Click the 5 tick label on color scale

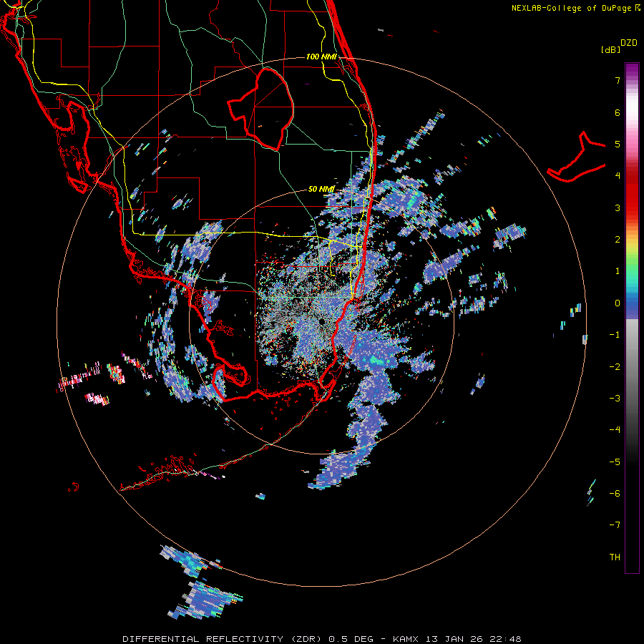(x=618, y=144)
